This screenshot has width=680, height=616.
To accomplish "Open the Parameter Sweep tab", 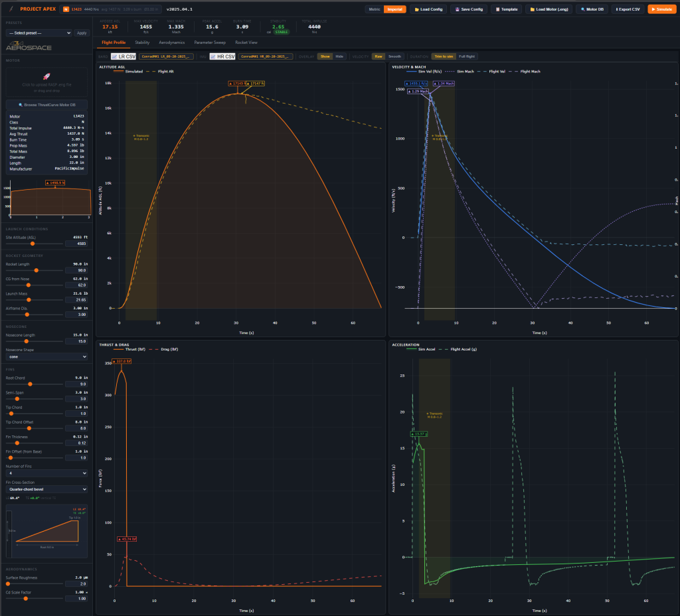I will [210, 42].
